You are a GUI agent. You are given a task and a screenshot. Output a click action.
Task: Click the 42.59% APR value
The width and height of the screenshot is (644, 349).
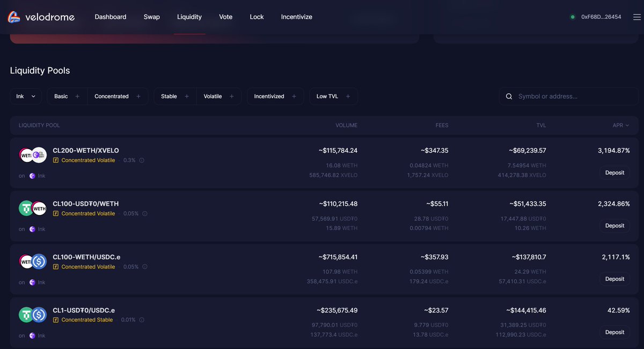pyautogui.click(x=619, y=310)
